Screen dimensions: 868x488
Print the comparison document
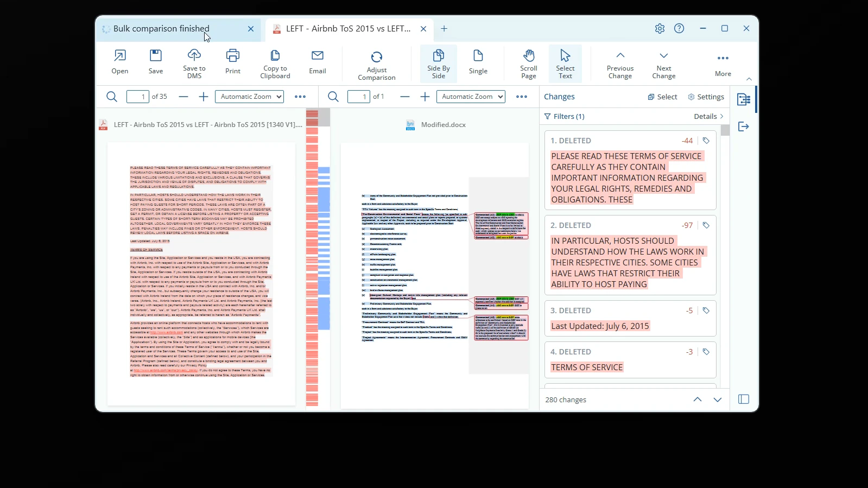233,62
